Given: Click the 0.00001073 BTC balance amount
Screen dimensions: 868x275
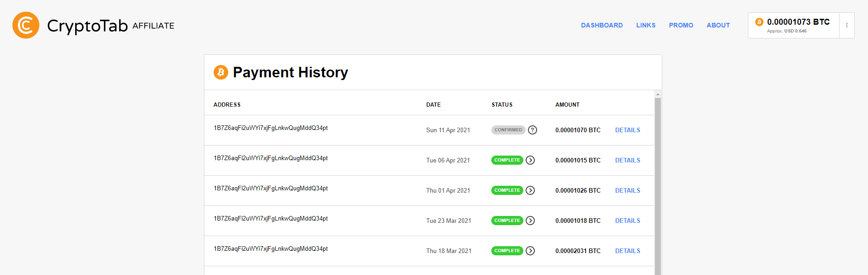Looking at the screenshot, I should click(x=798, y=22).
